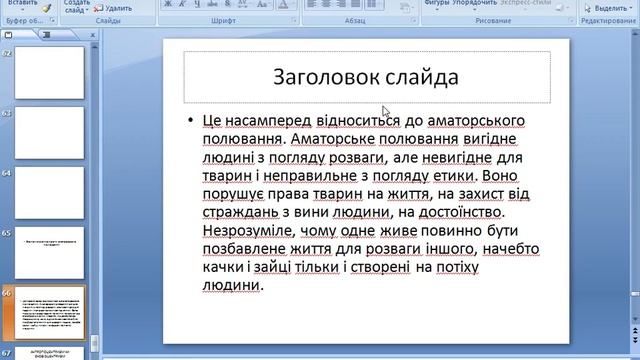This screenshot has width=640, height=360.
Task: Click the Format Painter brush icon
Action: click(47, 8)
